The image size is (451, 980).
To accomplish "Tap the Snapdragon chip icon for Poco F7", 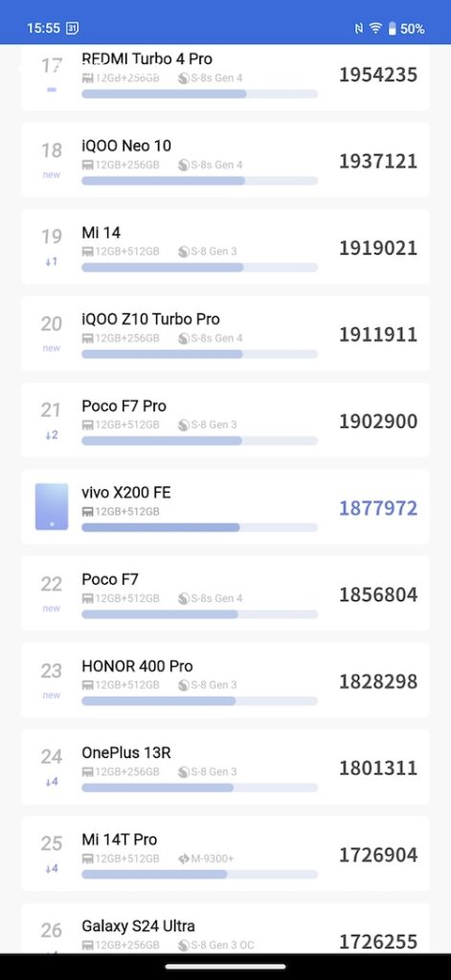I will click(184, 598).
